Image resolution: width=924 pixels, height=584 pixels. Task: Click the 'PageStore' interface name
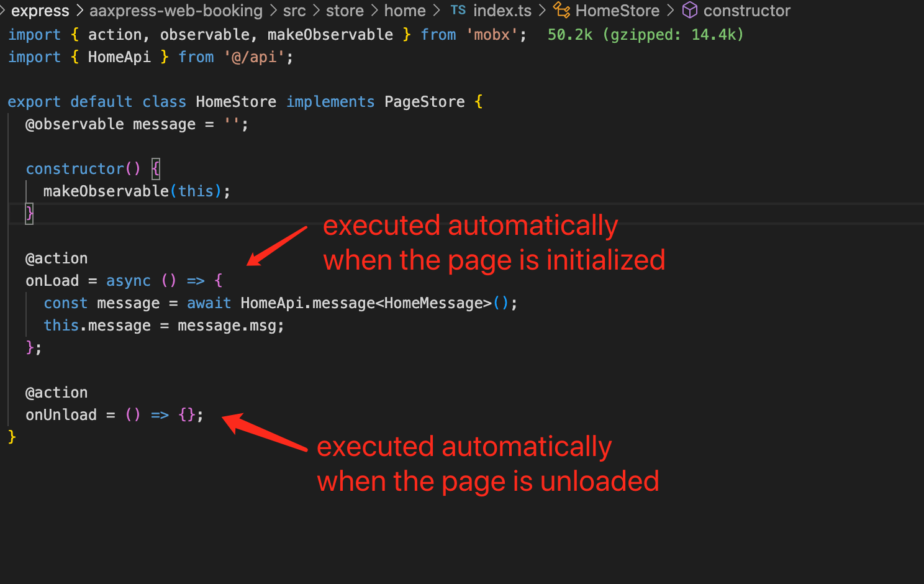[x=425, y=102]
